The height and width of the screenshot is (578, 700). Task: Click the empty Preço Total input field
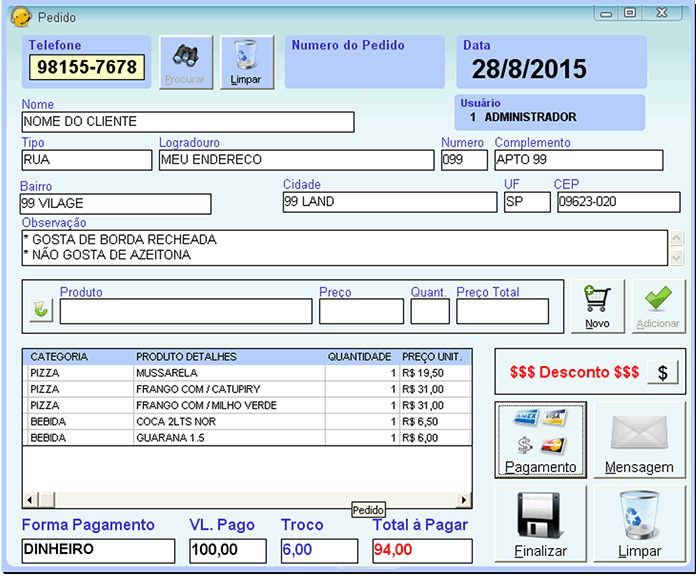tap(503, 311)
